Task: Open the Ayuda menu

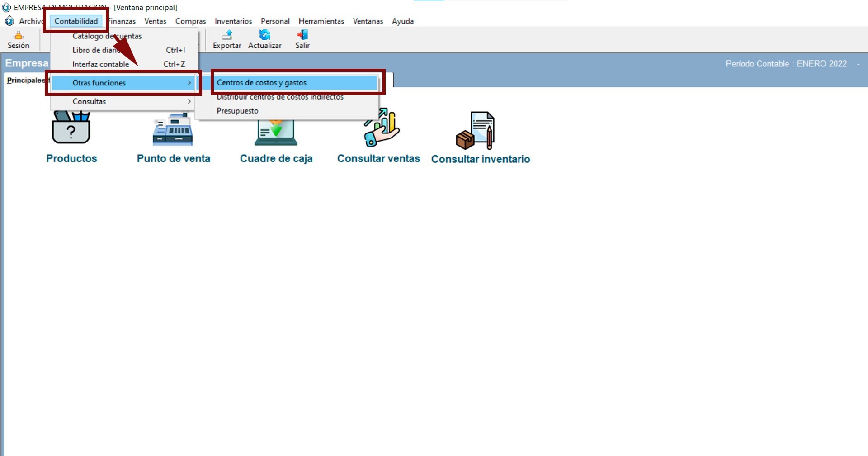Action: (402, 21)
